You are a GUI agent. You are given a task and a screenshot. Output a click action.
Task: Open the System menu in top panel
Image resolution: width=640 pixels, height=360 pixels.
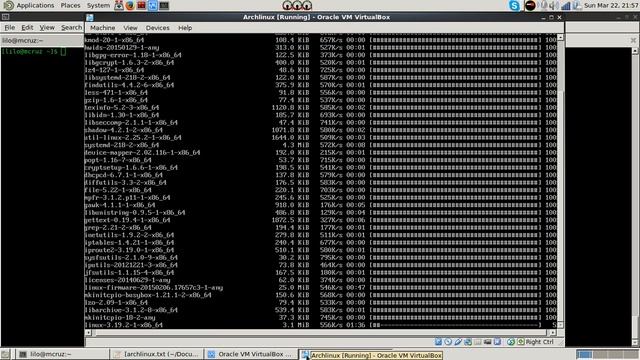[x=98, y=5]
